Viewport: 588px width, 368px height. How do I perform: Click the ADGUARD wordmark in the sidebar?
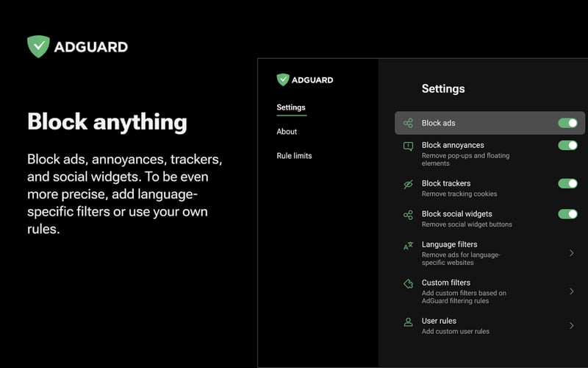[312, 80]
